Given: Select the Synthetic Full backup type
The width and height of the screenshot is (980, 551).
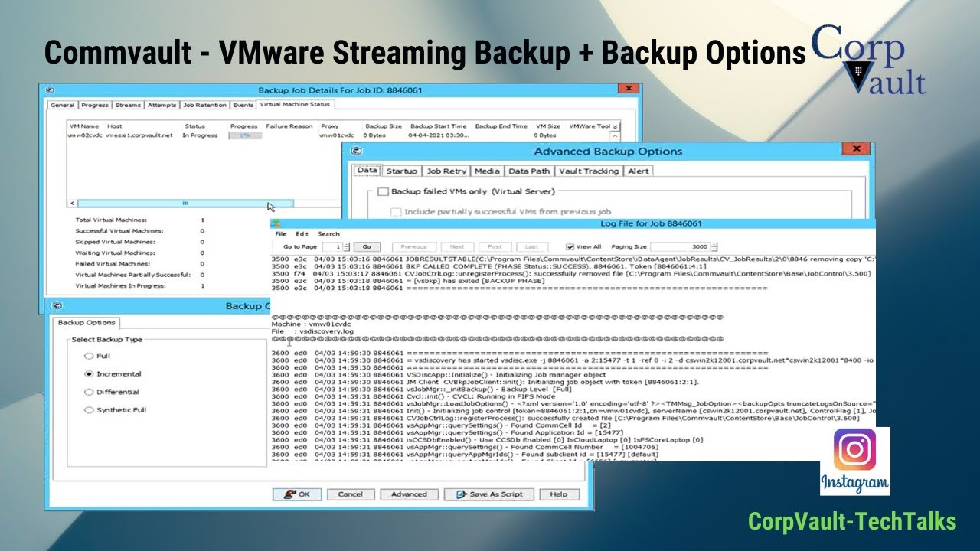Looking at the screenshot, I should (x=89, y=410).
